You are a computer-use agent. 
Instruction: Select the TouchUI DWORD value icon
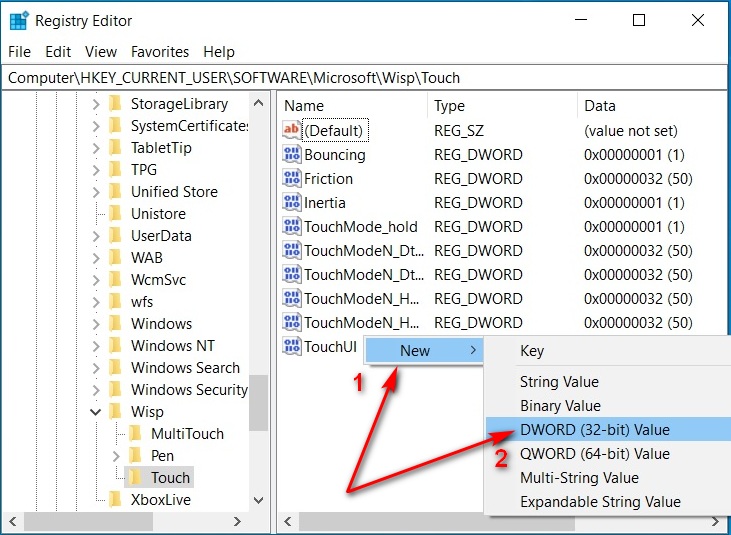click(292, 346)
